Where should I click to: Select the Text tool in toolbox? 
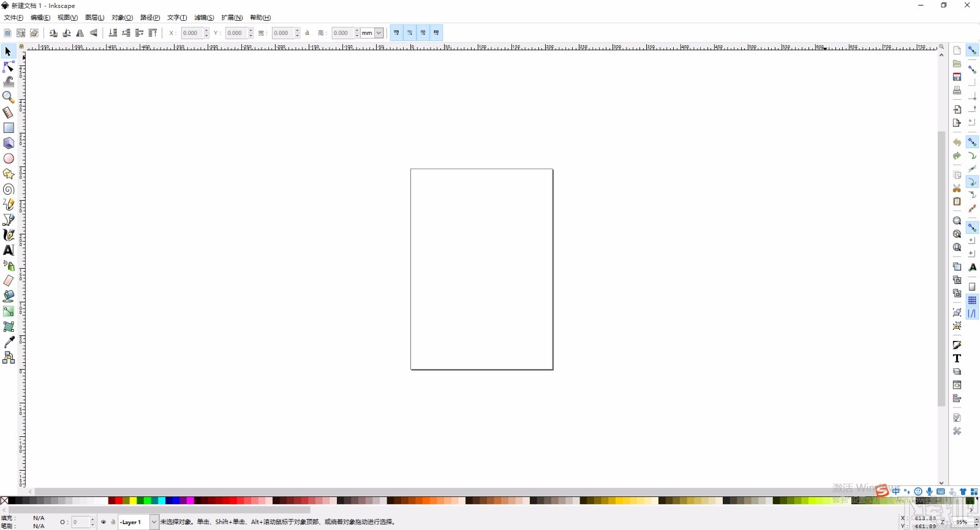click(9, 250)
